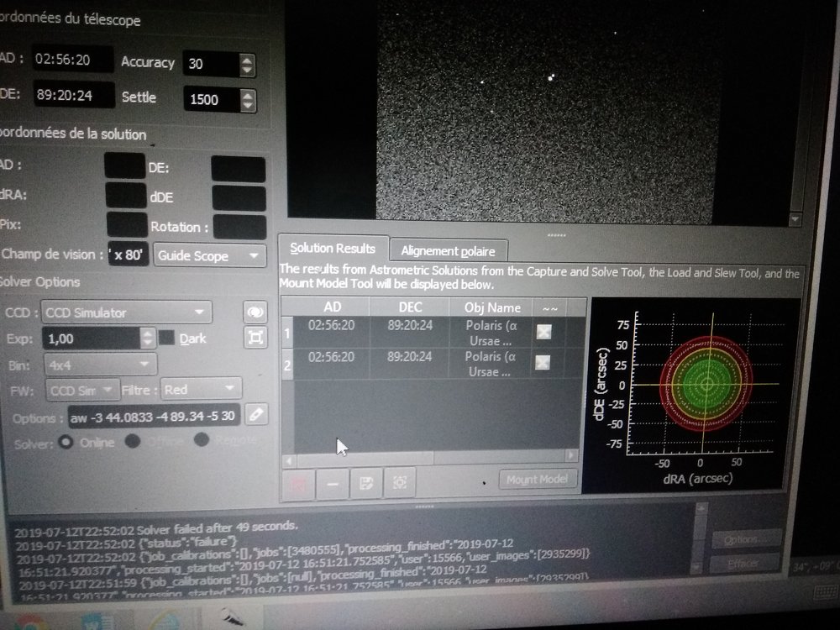Switch to the Solution Results tab
The height and width of the screenshot is (630, 840).
(333, 249)
